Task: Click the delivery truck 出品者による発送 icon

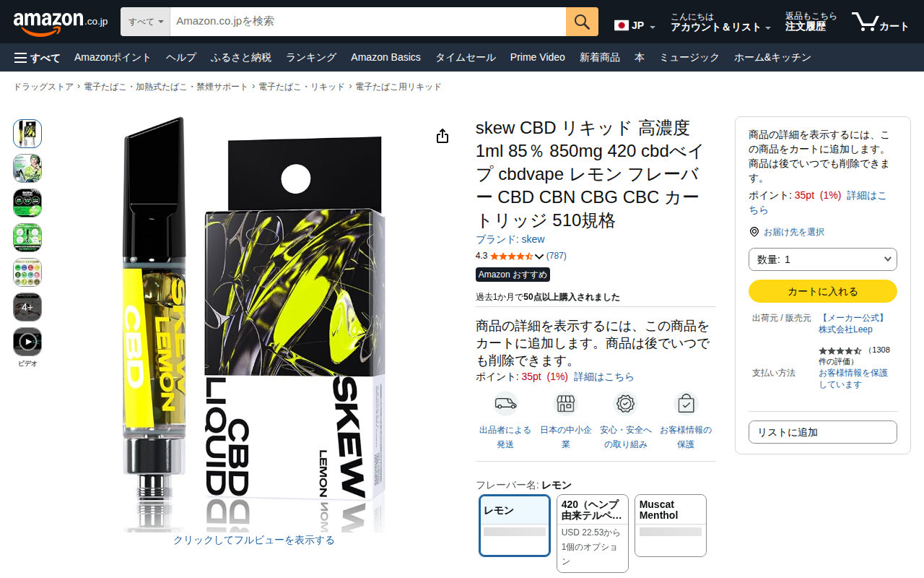Action: 505,403
